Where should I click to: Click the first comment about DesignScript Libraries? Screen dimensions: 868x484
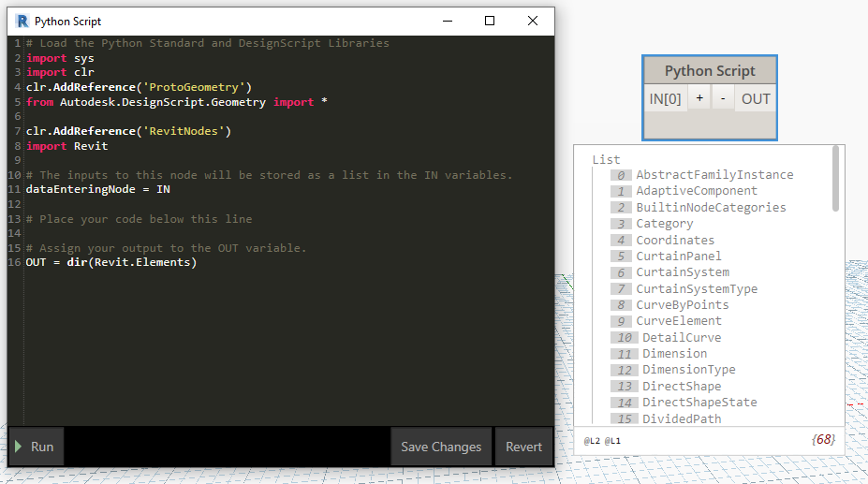208,43
